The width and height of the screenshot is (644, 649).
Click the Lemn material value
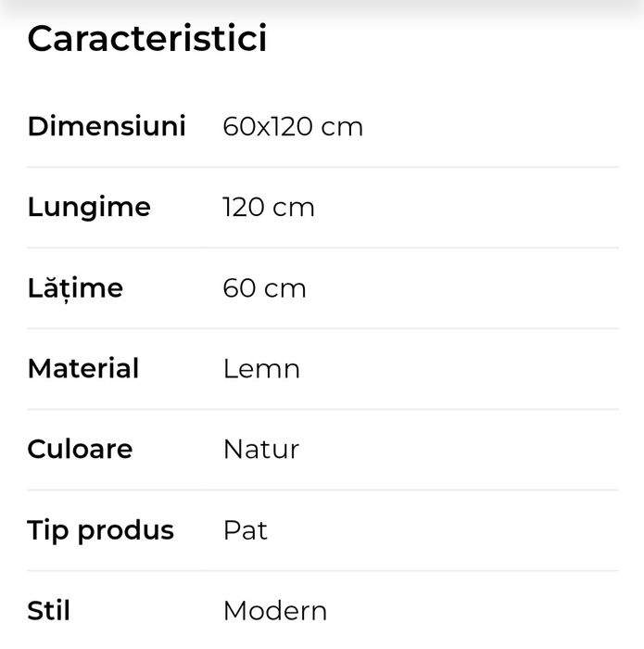point(261,368)
